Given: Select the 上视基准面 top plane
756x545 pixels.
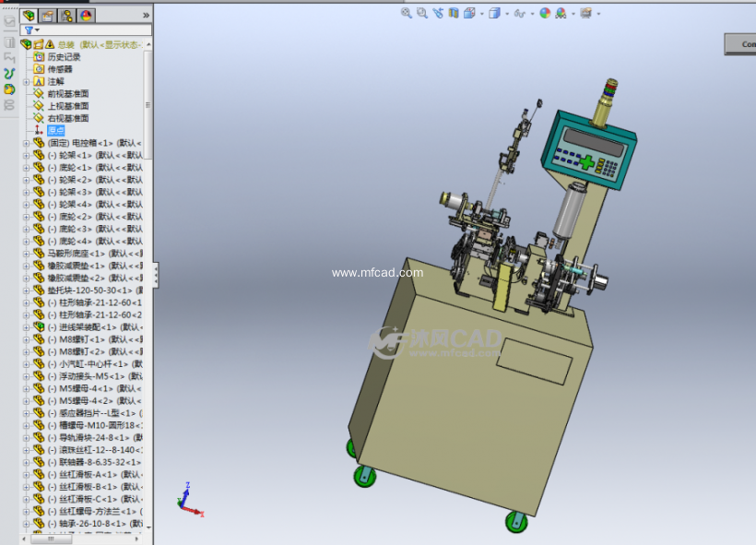Looking at the screenshot, I should pos(68,106).
